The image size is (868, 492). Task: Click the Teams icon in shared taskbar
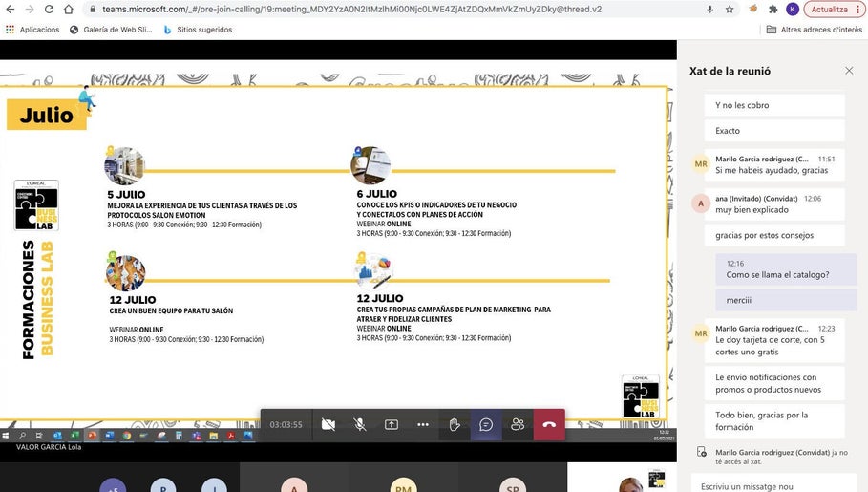coord(196,436)
